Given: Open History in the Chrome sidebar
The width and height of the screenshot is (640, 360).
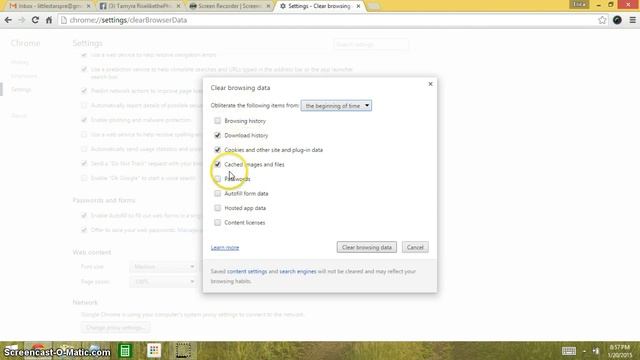Looking at the screenshot, I should pyautogui.click(x=20, y=62).
